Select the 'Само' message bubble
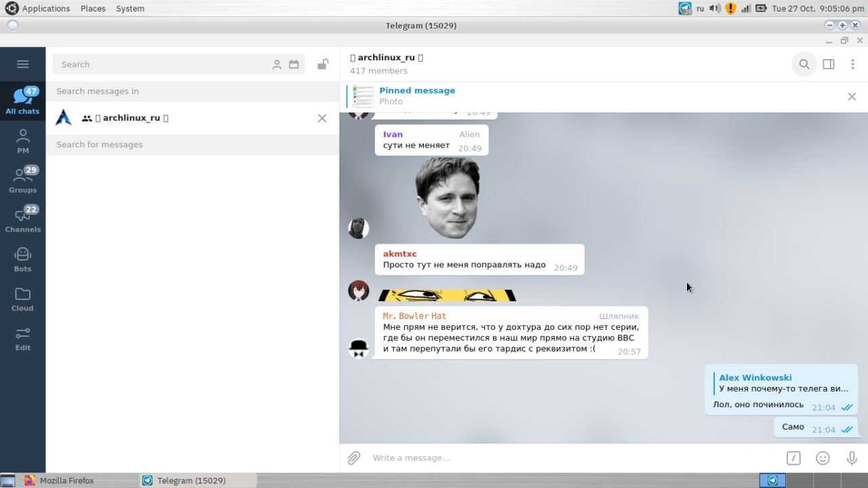 click(x=816, y=428)
